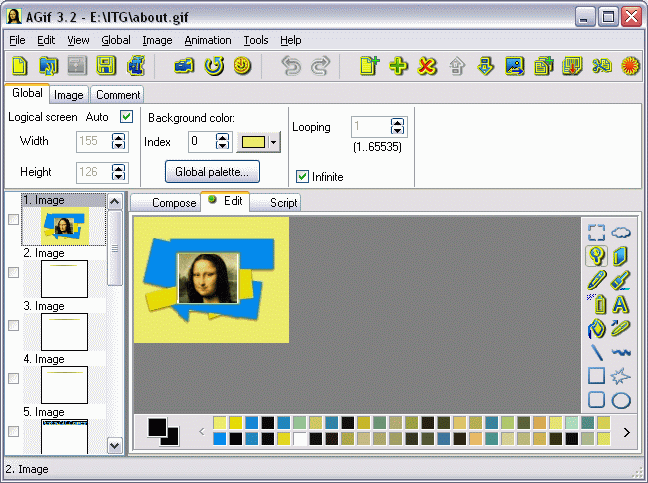Open the Comment tab
648x483 pixels.
click(118, 95)
